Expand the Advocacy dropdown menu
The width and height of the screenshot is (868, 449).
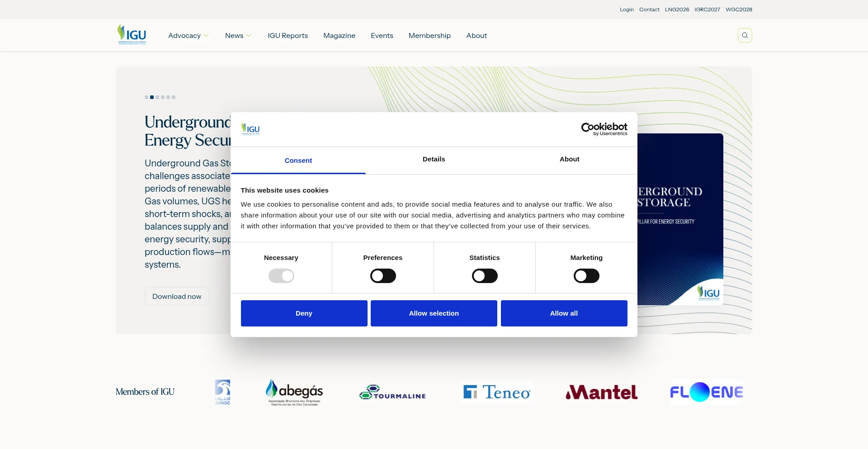[x=188, y=36]
